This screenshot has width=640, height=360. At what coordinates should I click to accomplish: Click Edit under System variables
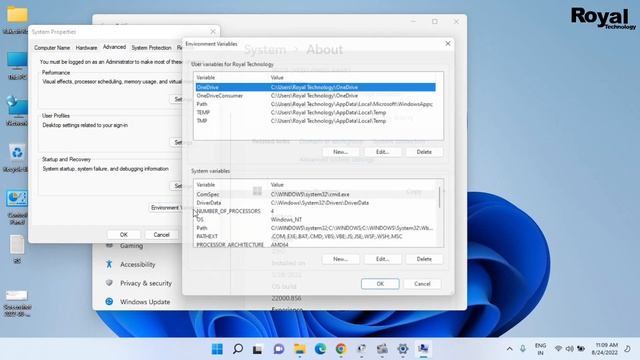pyautogui.click(x=382, y=259)
